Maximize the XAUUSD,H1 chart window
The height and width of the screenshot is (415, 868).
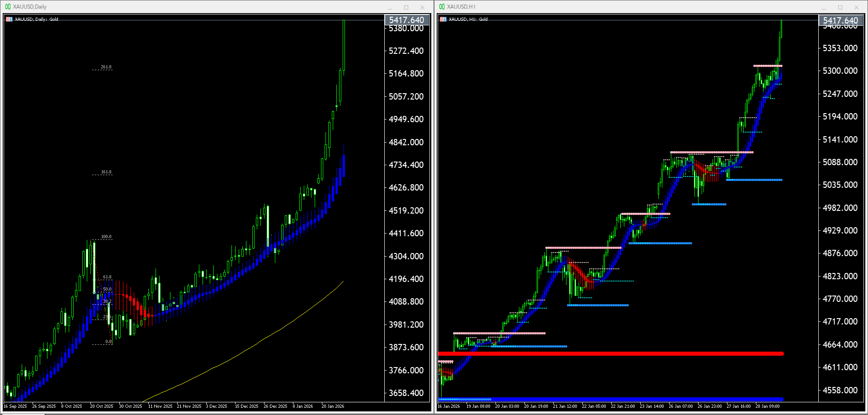[x=840, y=7]
